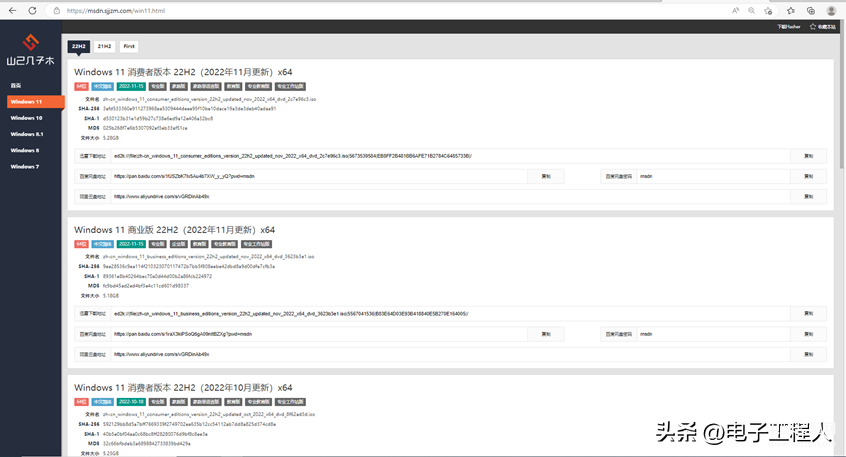This screenshot has width=846, height=457.
Task: Click the business nov_2022 ISO file name text
Action: pos(208,257)
